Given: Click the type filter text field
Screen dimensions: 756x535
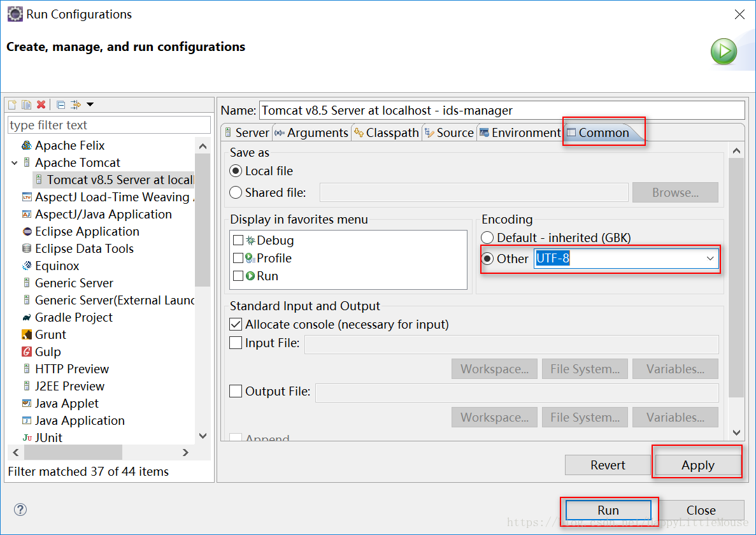Looking at the screenshot, I should (x=109, y=125).
